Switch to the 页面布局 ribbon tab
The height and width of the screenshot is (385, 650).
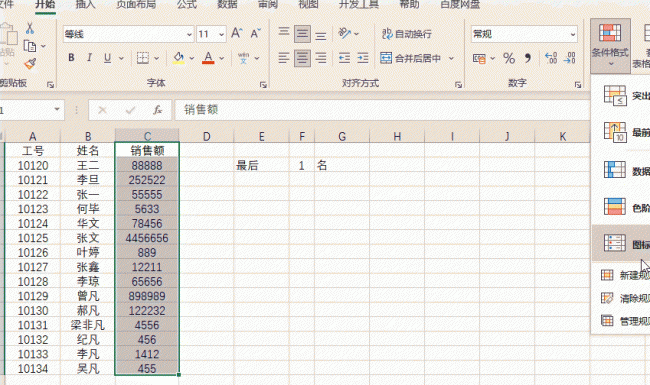(x=136, y=5)
